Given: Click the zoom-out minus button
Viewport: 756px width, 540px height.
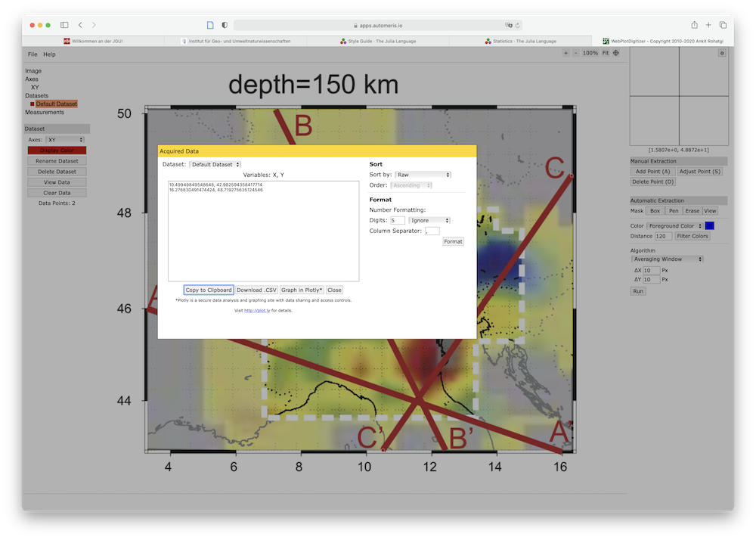Looking at the screenshot, I should (575, 53).
